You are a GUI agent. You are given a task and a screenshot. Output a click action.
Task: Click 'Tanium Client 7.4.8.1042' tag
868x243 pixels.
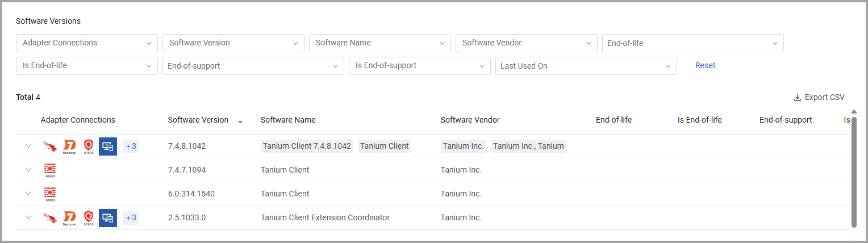pyautogui.click(x=307, y=146)
